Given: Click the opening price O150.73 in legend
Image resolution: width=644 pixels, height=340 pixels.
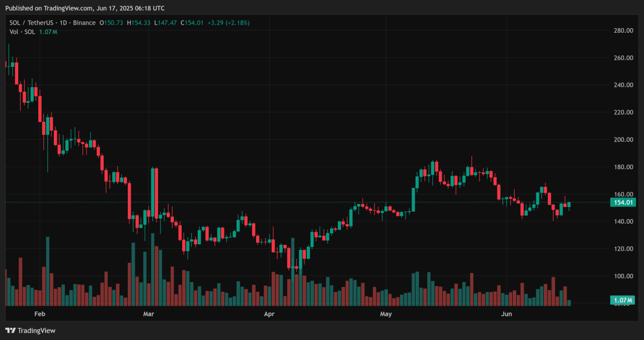Looking at the screenshot, I should coord(112,23).
